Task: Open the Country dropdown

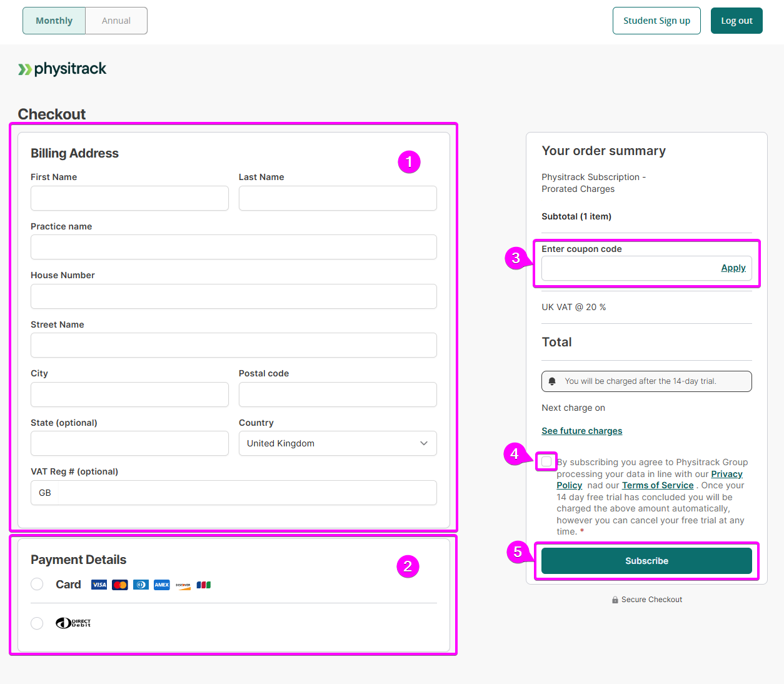Action: click(x=338, y=443)
